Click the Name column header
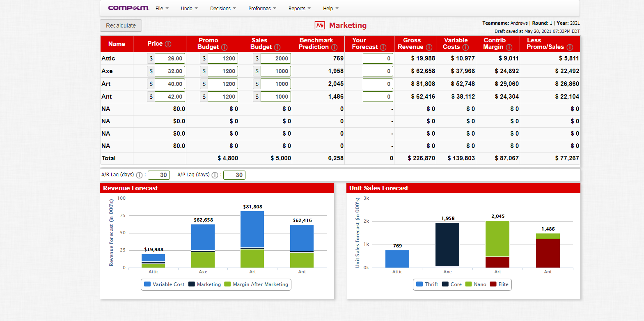This screenshot has height=321, width=644. 117,44
